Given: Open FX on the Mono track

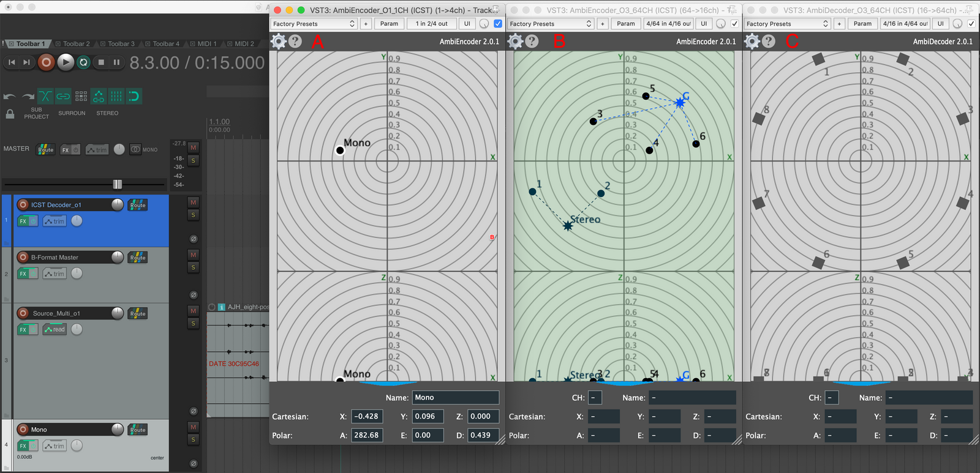Looking at the screenshot, I should [x=23, y=445].
